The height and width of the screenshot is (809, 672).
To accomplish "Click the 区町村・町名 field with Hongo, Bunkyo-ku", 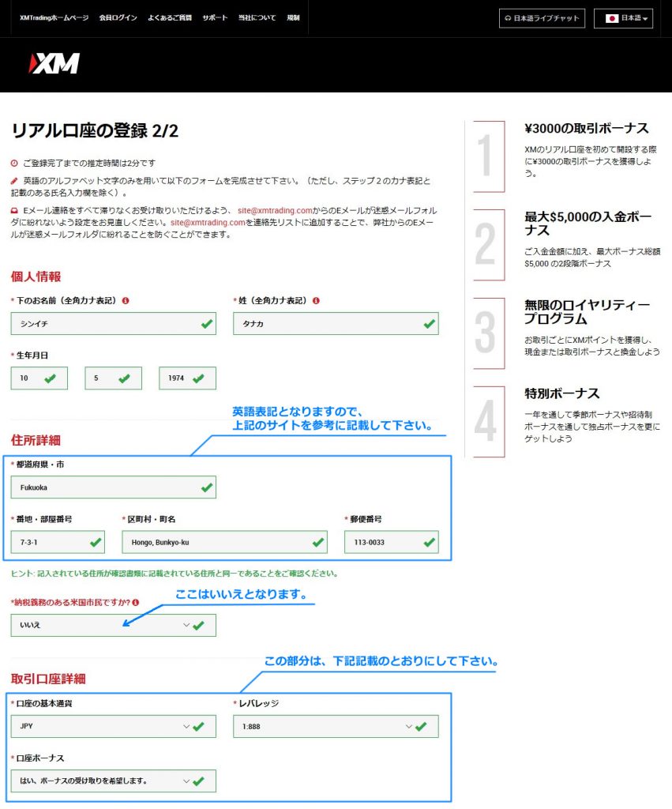I will [x=225, y=542].
